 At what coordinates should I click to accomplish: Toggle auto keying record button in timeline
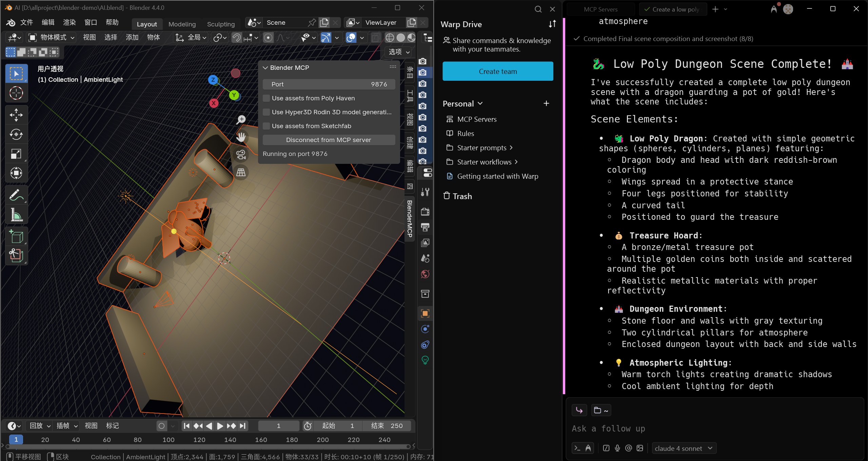[x=162, y=426]
